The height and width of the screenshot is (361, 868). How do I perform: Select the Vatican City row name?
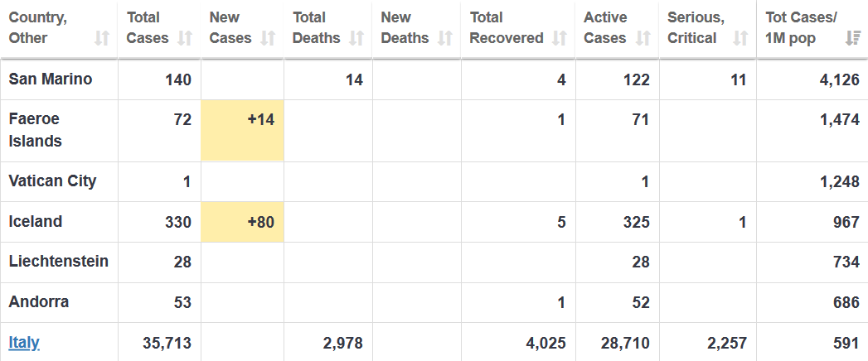[52, 181]
